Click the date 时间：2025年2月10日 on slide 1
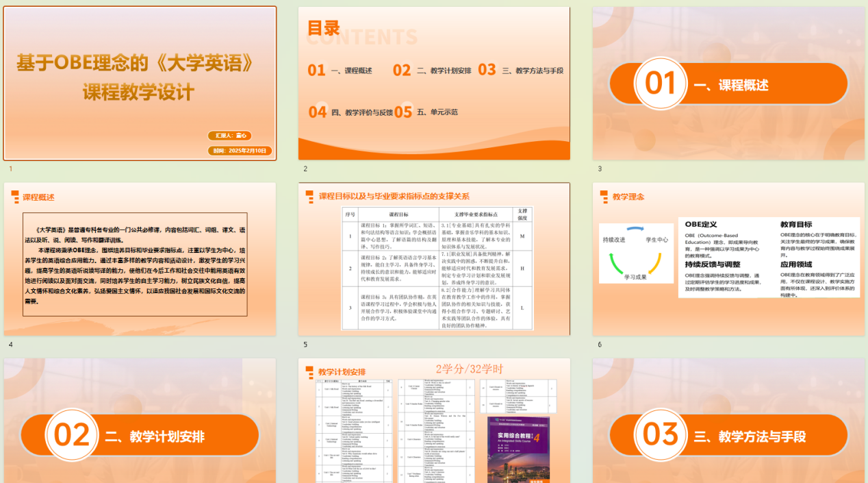This screenshot has height=483, width=868. (240, 151)
